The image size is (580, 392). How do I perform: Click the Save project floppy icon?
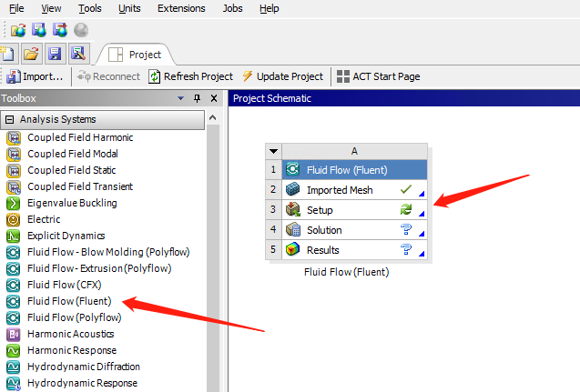(55, 54)
